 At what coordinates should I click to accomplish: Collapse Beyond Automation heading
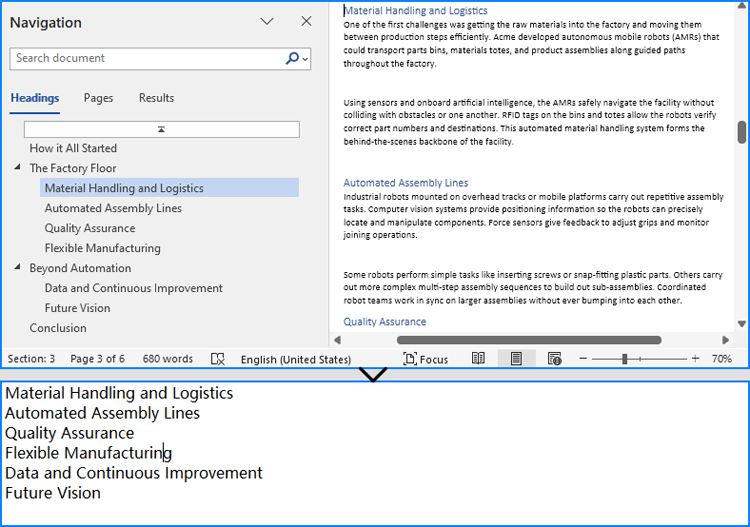tap(18, 268)
